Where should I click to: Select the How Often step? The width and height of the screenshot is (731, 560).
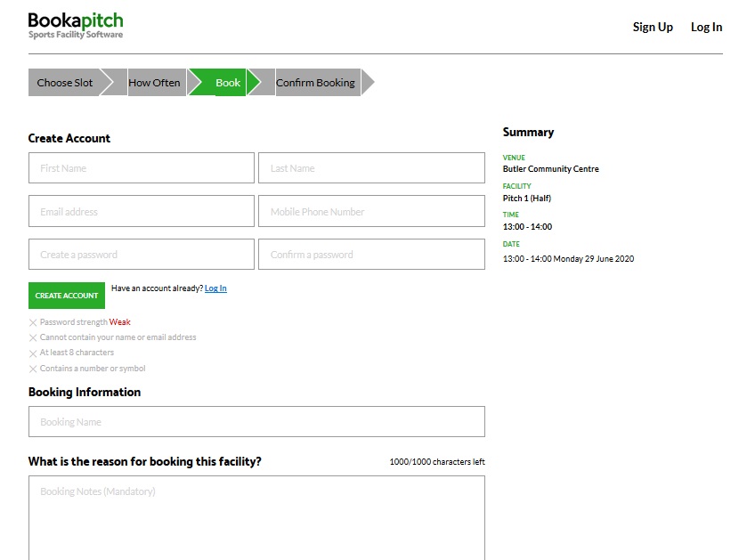(x=154, y=83)
